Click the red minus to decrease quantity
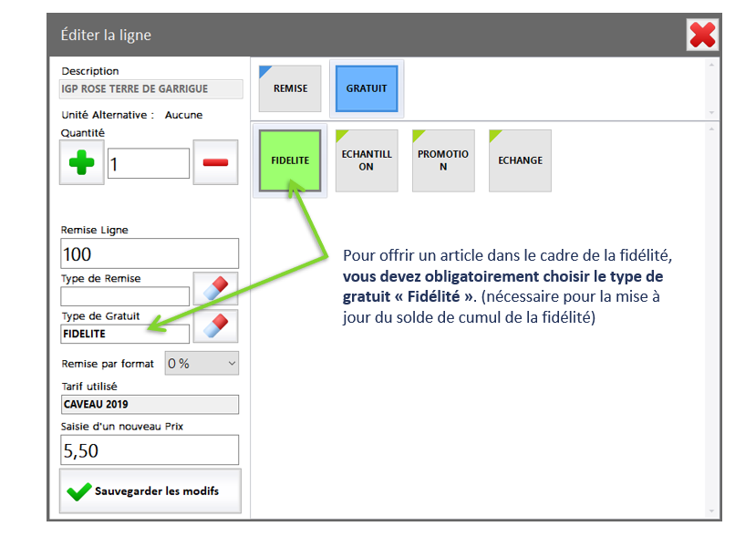Image resolution: width=756 pixels, height=547 pixels. 215,163
